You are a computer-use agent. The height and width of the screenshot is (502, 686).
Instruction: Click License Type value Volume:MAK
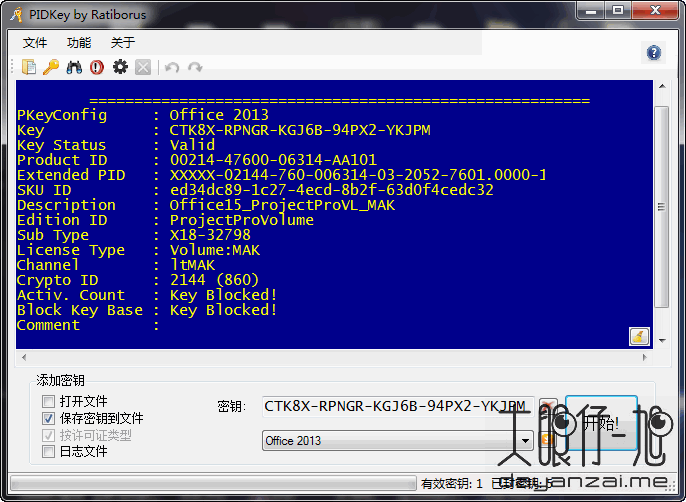pyautogui.click(x=215, y=250)
